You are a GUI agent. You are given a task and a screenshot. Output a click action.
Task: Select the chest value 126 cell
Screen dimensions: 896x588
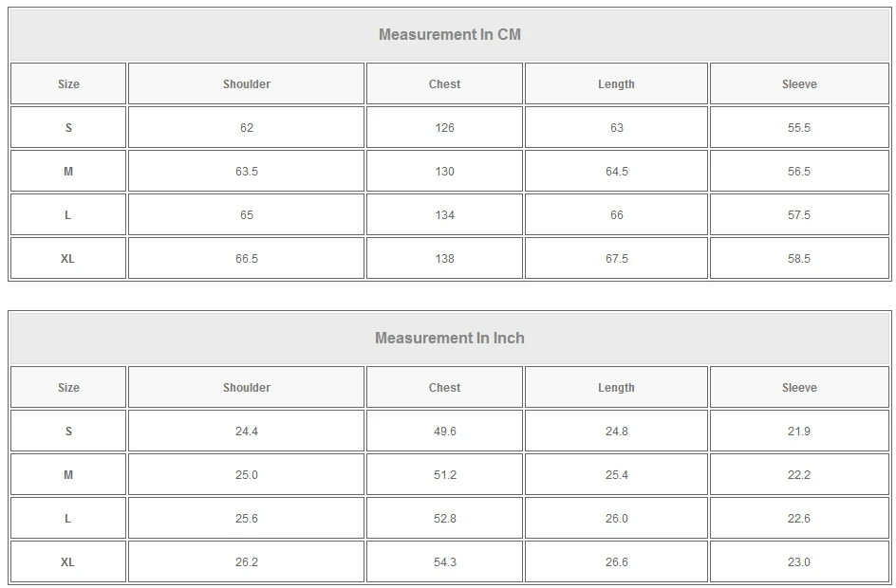[444, 128]
